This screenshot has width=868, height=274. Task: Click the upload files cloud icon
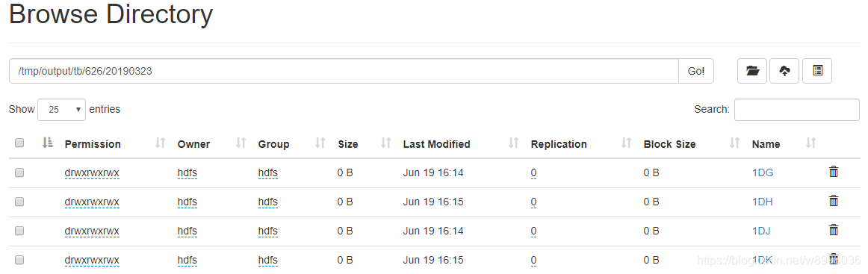[x=784, y=71]
